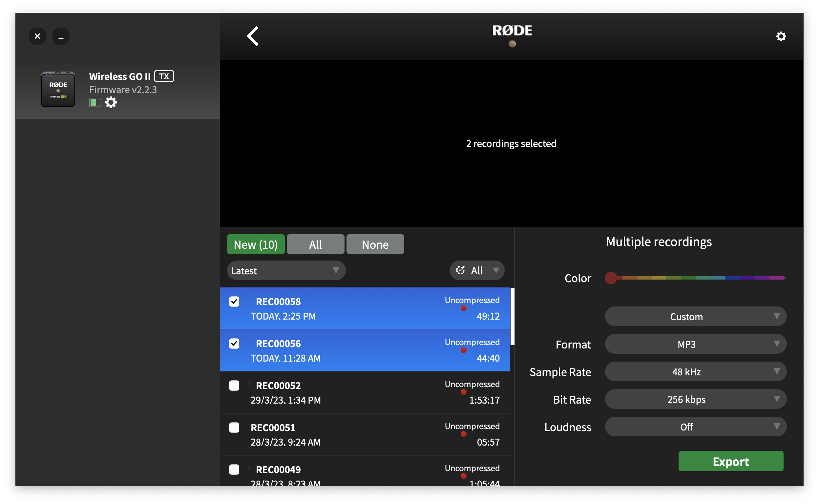Click the REC00058 recording name
This screenshot has width=819, height=504.
click(x=278, y=302)
